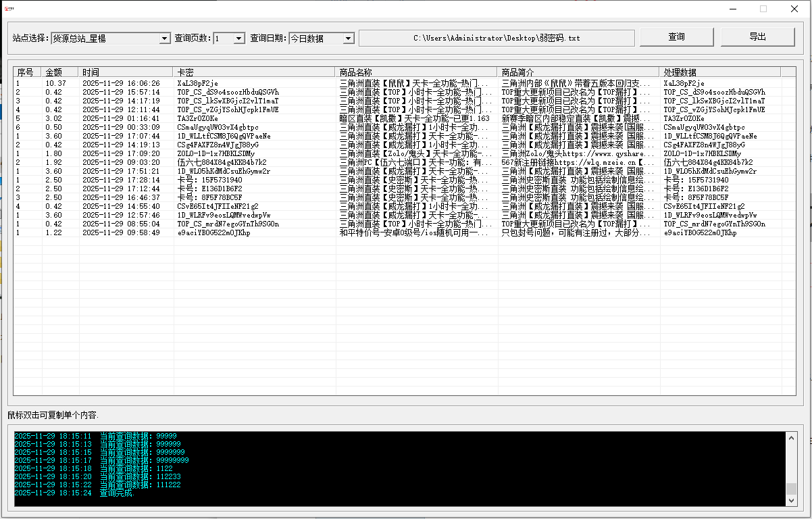
Task: Sort the table by 金额 column header
Action: pos(61,72)
